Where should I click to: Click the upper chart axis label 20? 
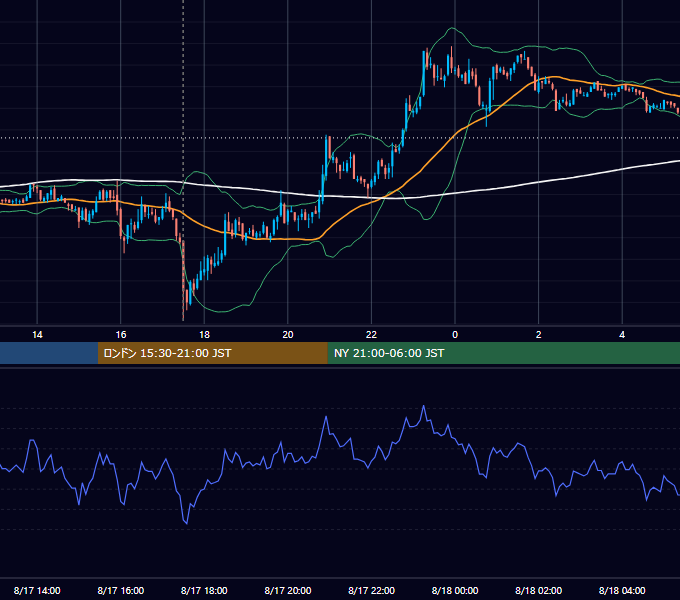pos(288,335)
